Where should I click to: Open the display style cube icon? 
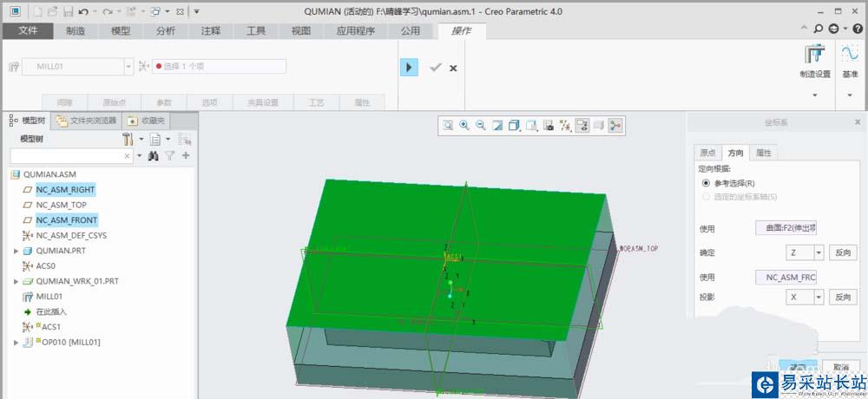point(514,126)
